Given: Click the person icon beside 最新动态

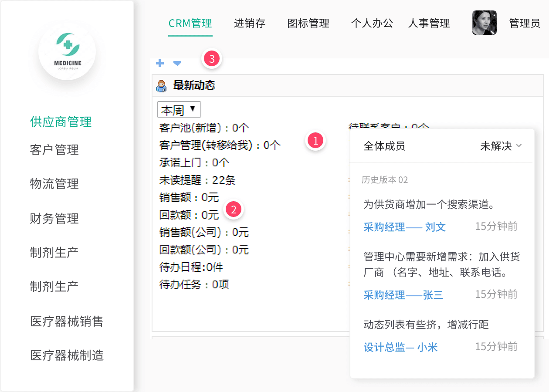Looking at the screenshot, I should click(x=161, y=86).
